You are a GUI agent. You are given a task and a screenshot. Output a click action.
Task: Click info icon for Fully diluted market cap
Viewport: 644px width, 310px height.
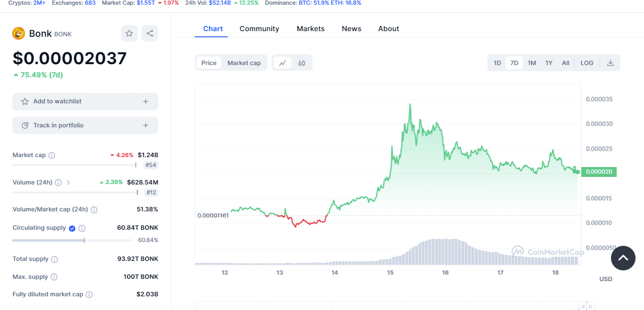tap(89, 294)
